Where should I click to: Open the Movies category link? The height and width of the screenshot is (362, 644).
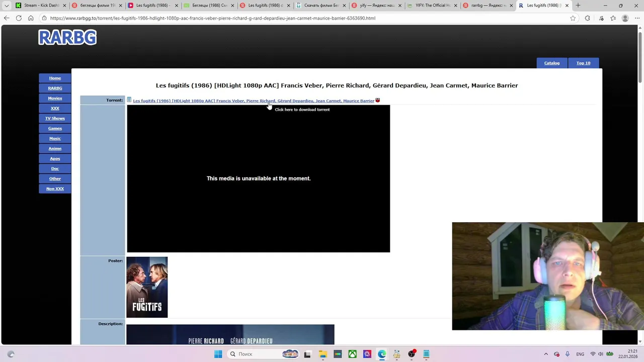pyautogui.click(x=55, y=98)
